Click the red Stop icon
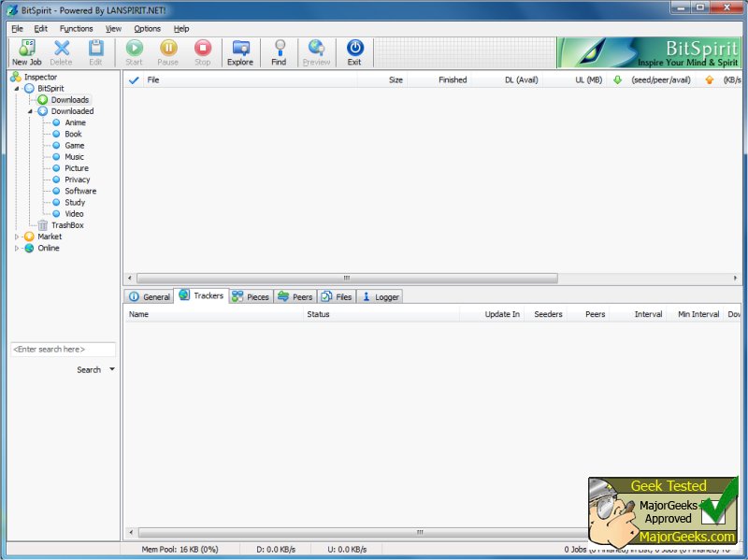This screenshot has width=748, height=560. 202,52
